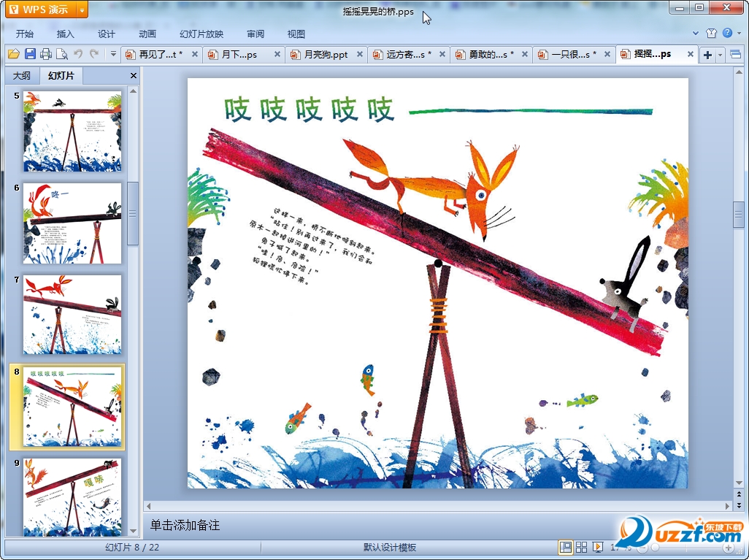Close the slide thumbnail panel

(x=134, y=75)
